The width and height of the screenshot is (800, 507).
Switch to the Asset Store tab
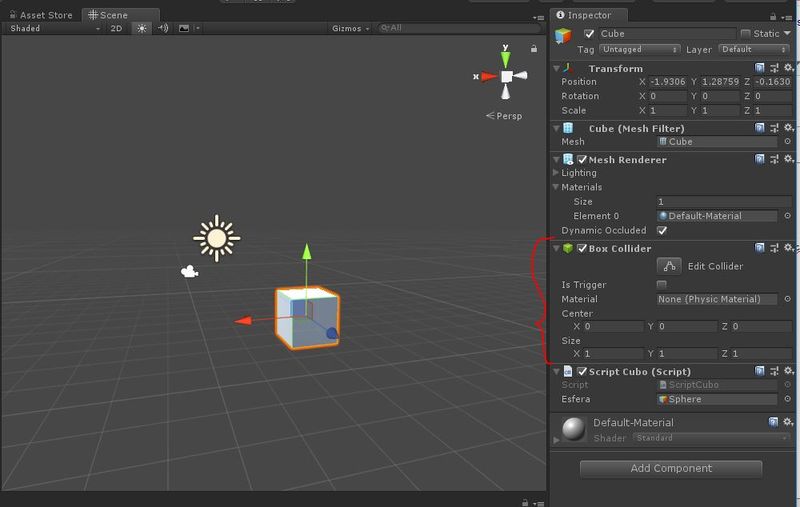[42, 15]
